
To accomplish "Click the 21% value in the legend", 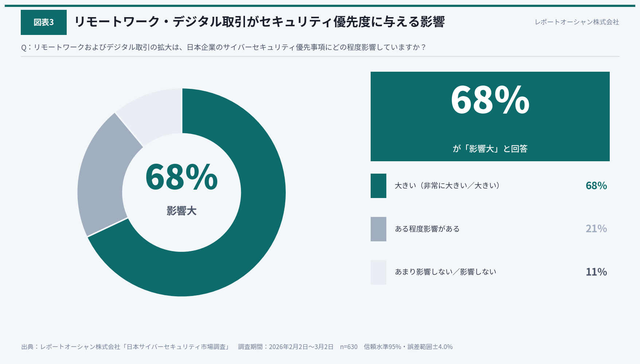I will [596, 229].
